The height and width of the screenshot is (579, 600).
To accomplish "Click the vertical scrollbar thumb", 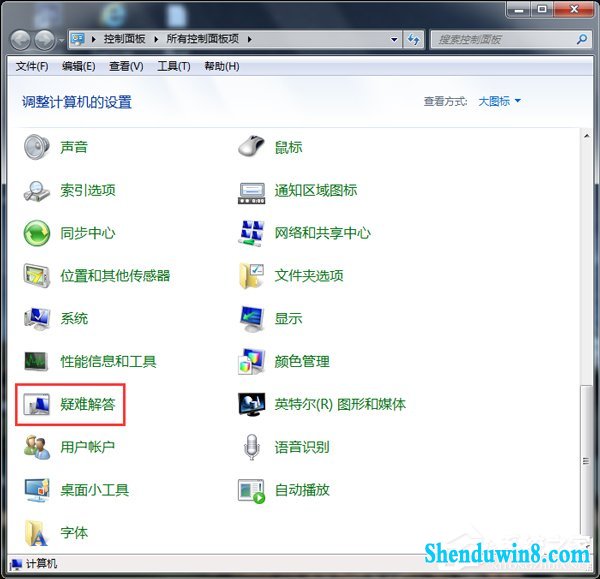I will point(586,461).
